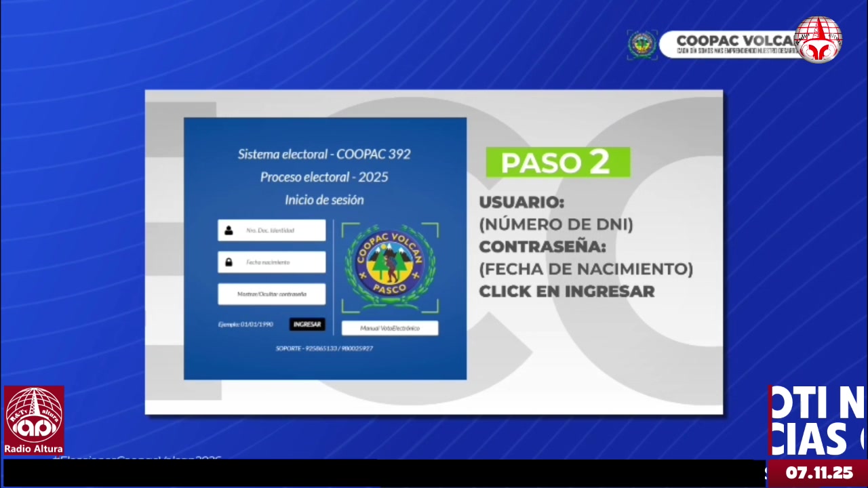Screen dimensions: 868x488
Task: Click the 'Sistema electoral - COOPAC 392' heading
Action: 324,155
